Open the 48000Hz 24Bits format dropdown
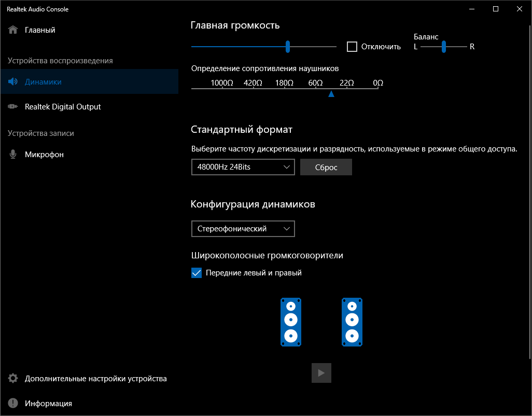Viewport: 532px width, 416px height. click(243, 167)
